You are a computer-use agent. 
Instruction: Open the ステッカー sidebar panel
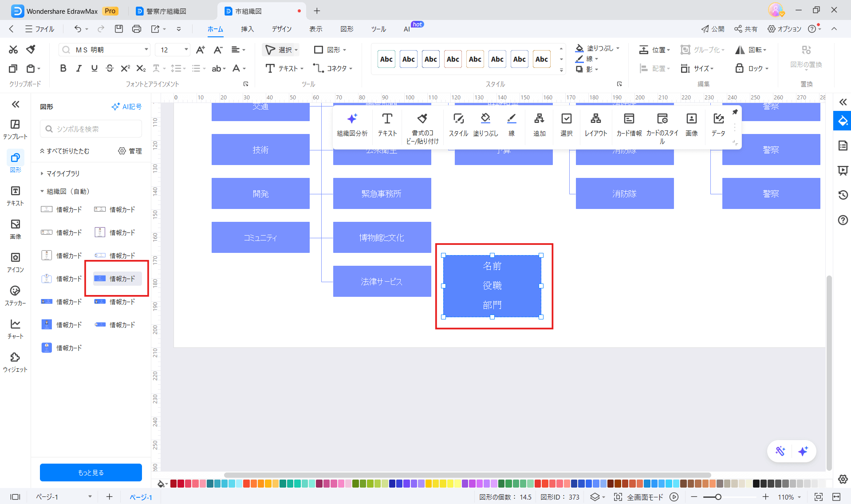[x=15, y=295]
